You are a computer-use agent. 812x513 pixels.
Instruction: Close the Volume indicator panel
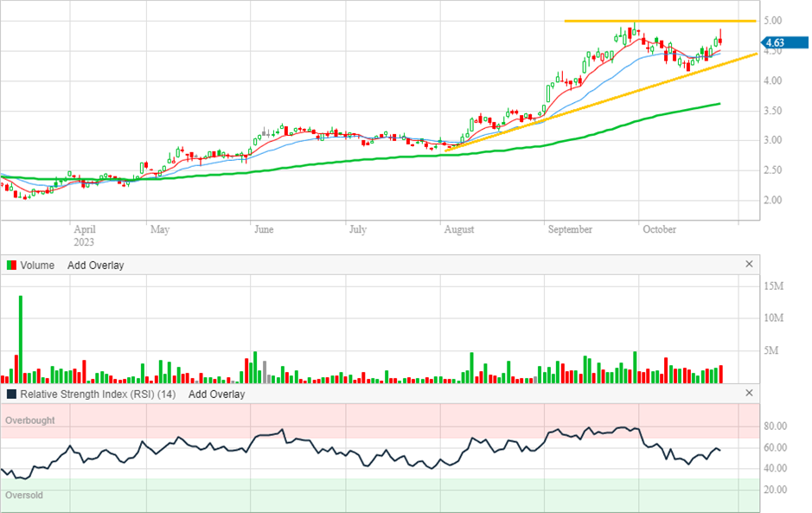pos(749,265)
